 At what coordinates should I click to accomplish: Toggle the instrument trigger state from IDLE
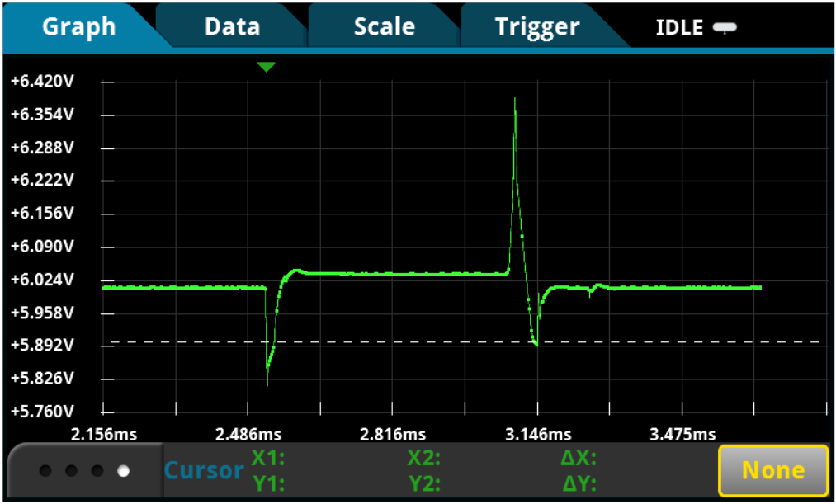point(725,26)
